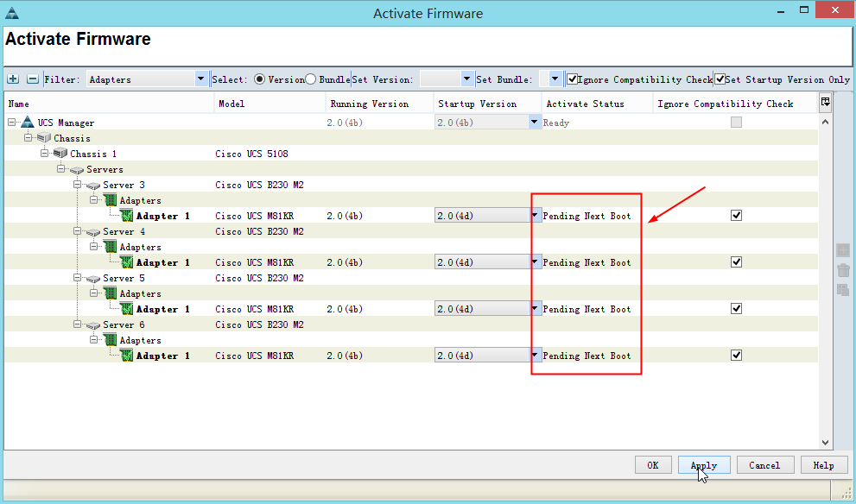Click the Running Version column header
This screenshot has width=856, height=504.
pos(380,104)
